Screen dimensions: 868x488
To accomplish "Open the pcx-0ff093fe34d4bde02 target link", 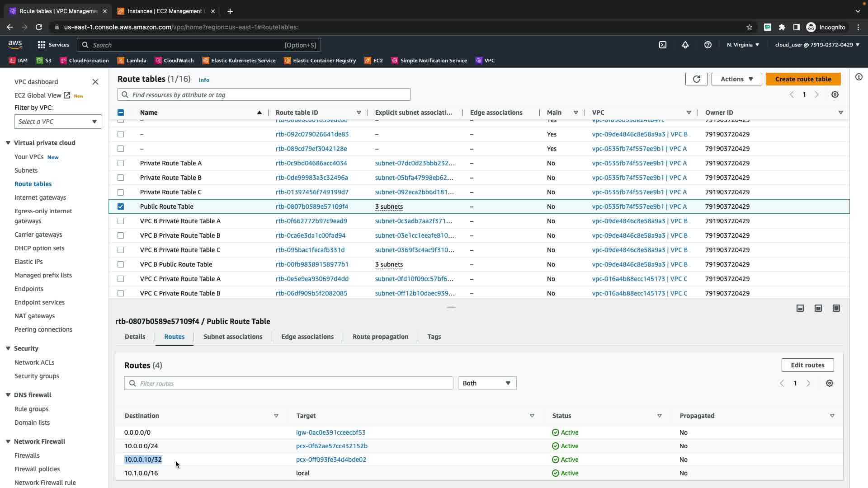I will point(331,460).
